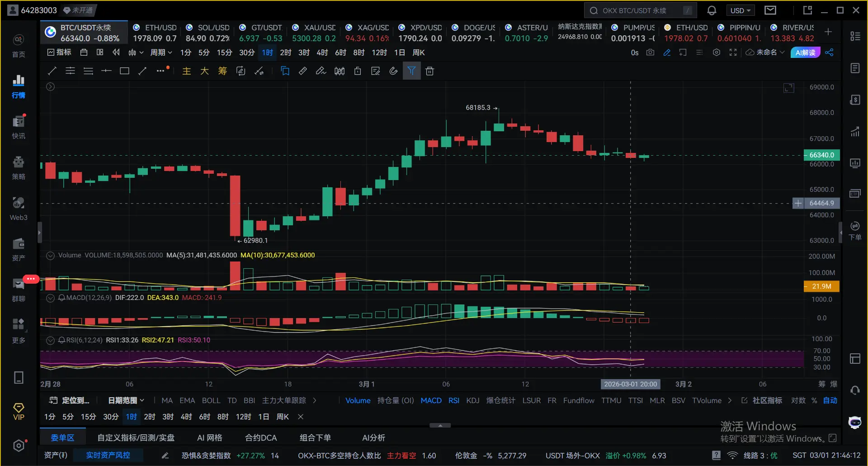Expand more main indicators arrow after 主力大单跟踪
868x466 pixels.
point(315,400)
